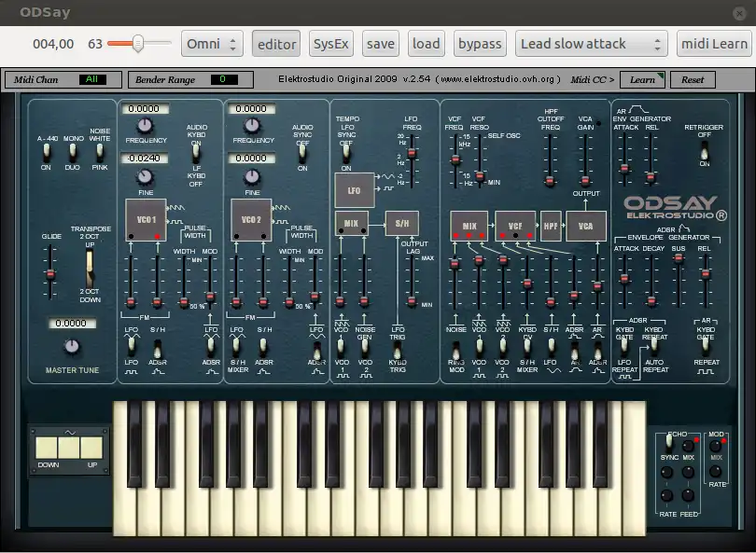Image resolution: width=756 pixels, height=553 pixels.
Task: Click the Glide slider
Action: pos(50,272)
